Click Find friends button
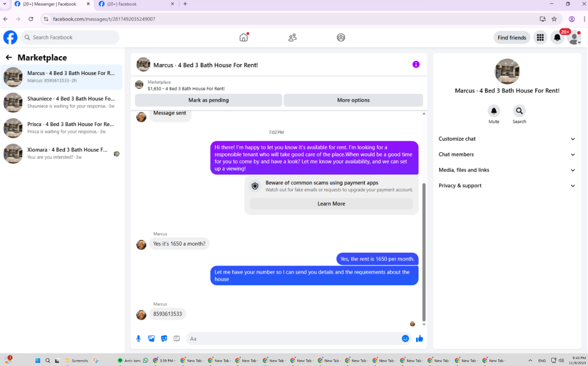The image size is (588, 366). 512,38
